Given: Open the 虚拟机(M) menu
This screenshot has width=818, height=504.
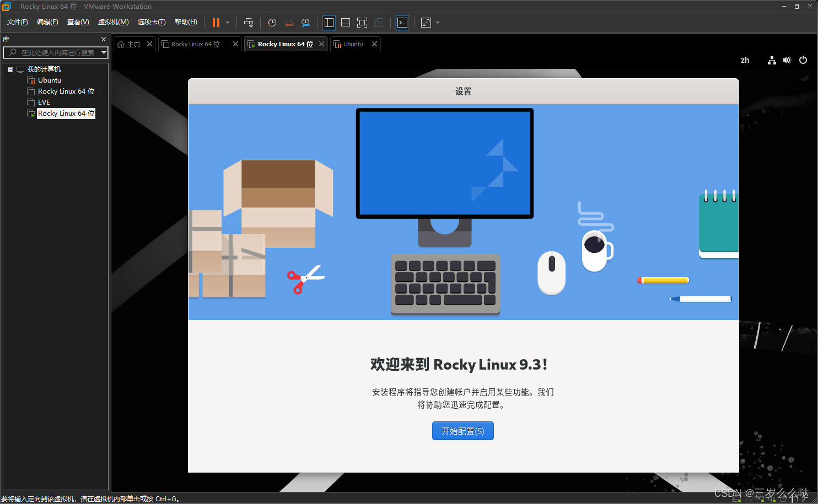Looking at the screenshot, I should (113, 22).
